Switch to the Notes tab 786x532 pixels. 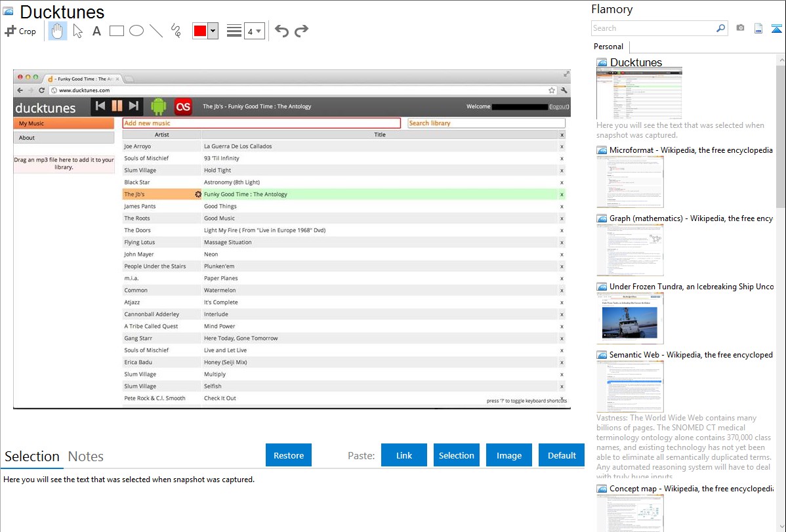[x=86, y=457]
